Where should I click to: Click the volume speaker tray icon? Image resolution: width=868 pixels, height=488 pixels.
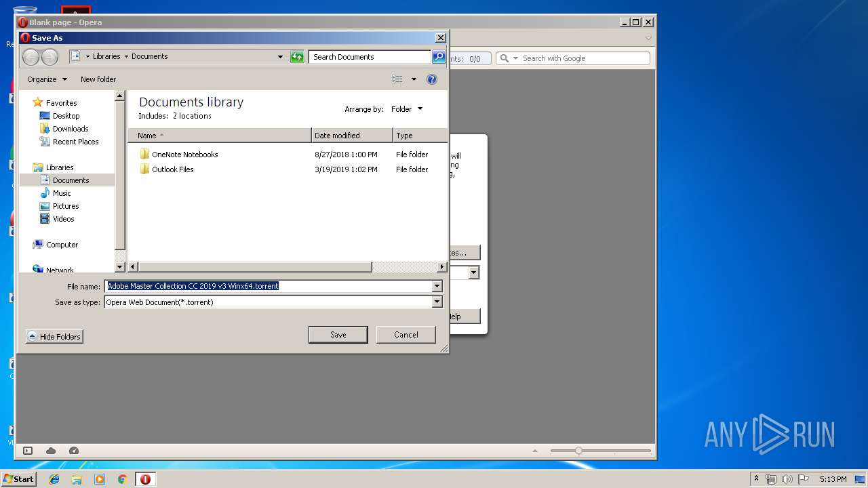click(x=787, y=479)
